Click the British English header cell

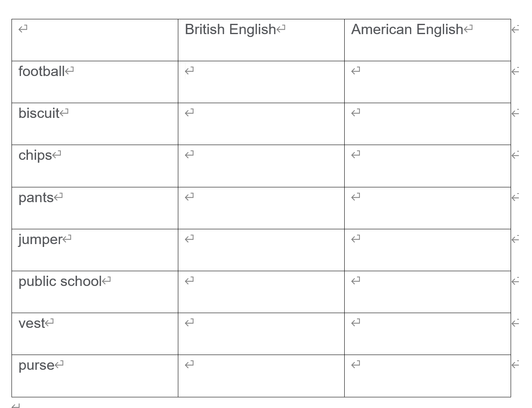pos(261,40)
